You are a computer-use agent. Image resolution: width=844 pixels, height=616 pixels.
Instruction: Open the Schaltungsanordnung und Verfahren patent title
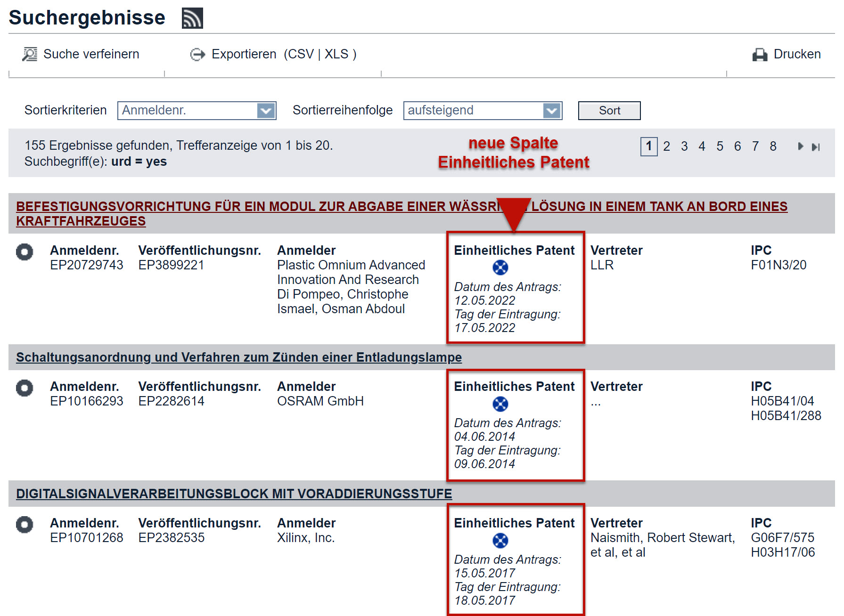[x=238, y=357]
